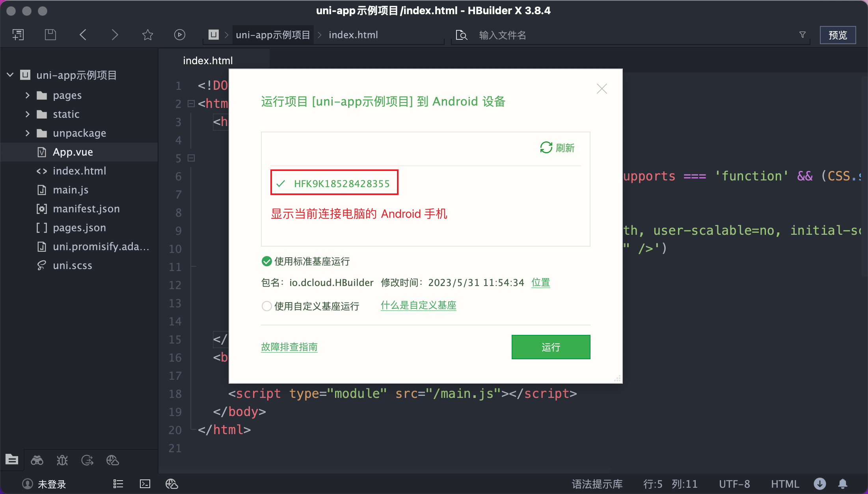Click the green 运行 button
The width and height of the screenshot is (868, 494).
pos(550,347)
